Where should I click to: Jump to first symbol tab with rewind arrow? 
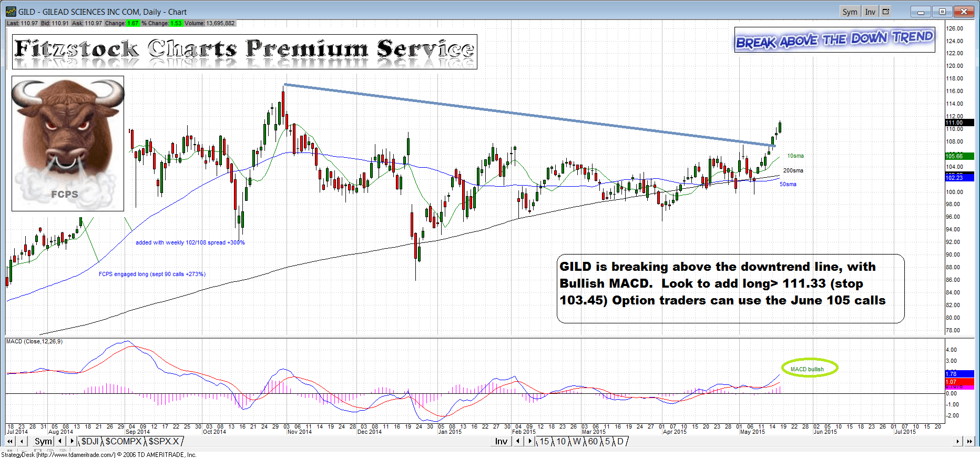(x=10, y=442)
